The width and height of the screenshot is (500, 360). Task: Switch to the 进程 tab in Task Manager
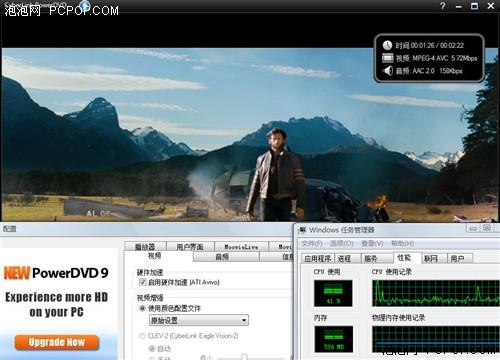pos(346,259)
